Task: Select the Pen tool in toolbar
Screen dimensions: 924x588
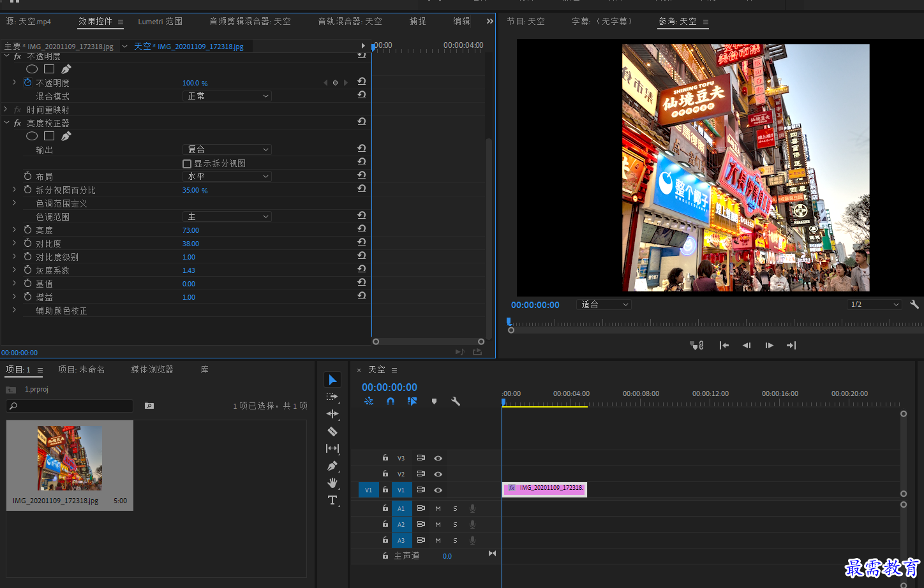Action: pyautogui.click(x=332, y=466)
